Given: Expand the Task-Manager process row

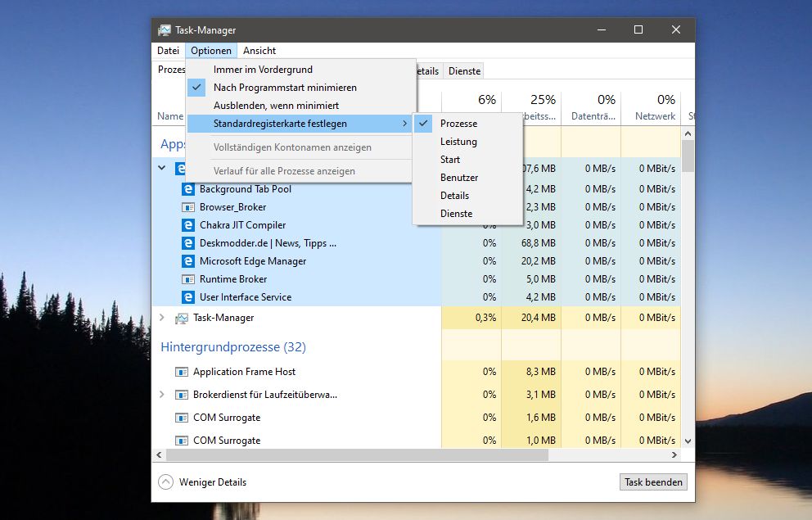Looking at the screenshot, I should click(162, 318).
